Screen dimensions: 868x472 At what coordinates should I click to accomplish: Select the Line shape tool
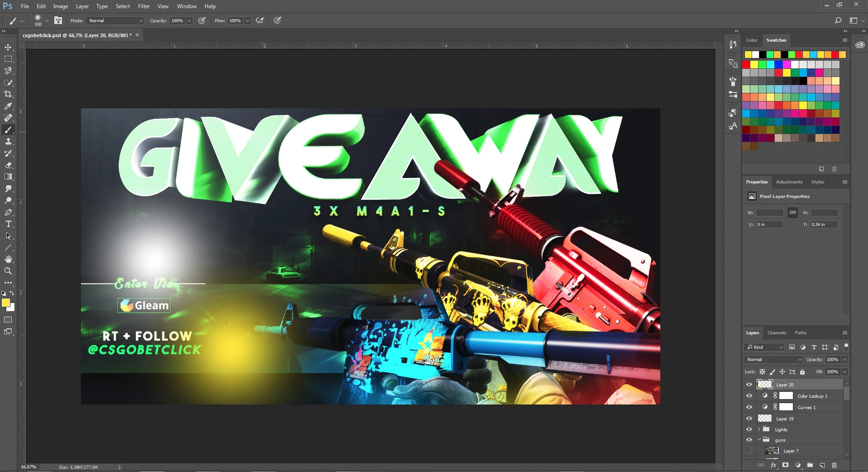[x=8, y=247]
